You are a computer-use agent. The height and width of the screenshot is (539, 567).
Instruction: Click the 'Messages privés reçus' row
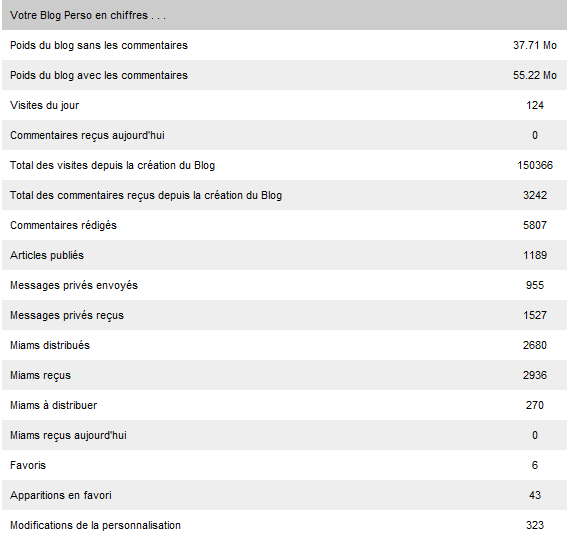click(x=284, y=315)
